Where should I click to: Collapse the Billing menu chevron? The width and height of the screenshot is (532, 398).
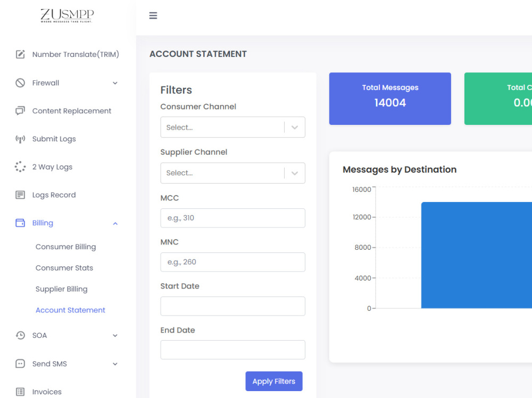(115, 223)
